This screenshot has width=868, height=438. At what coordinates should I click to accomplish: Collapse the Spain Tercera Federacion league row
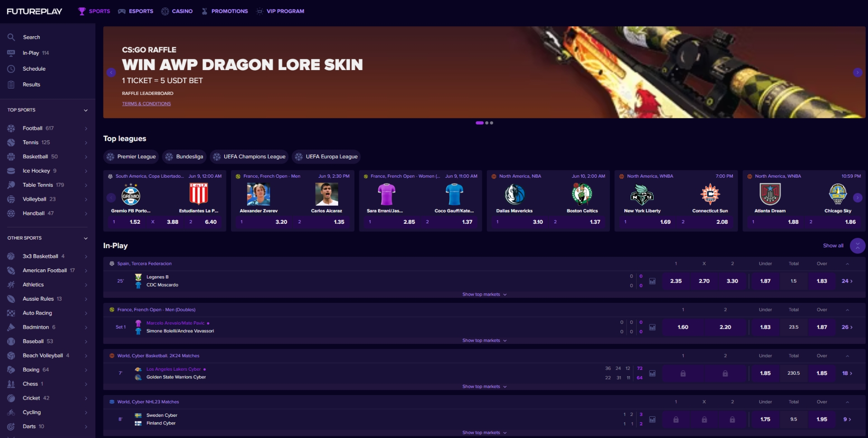[847, 264]
